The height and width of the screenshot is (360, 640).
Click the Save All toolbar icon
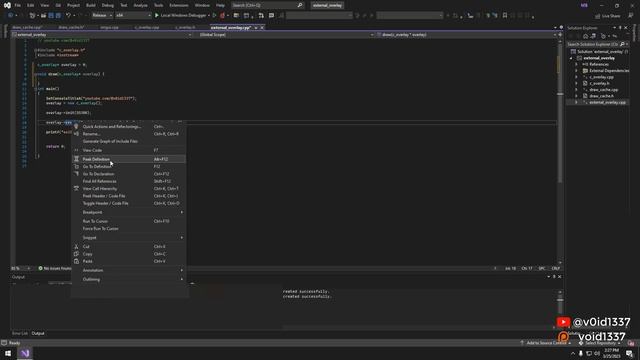point(58,16)
